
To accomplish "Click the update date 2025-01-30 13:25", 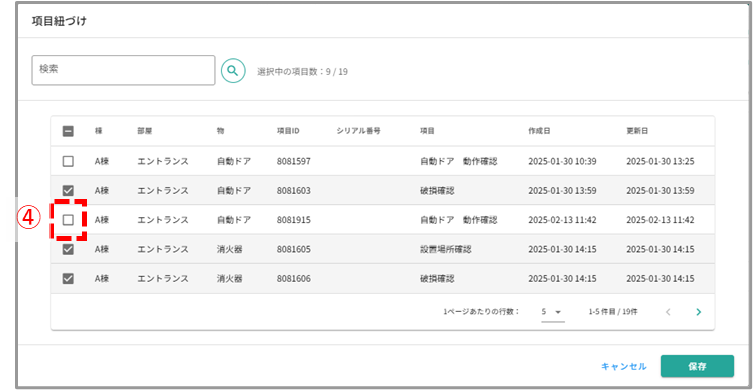I will 660,161.
